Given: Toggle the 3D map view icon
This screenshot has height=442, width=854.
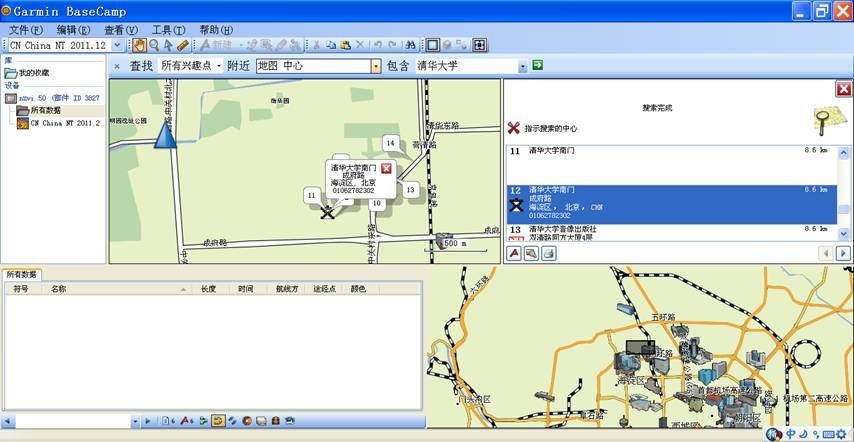Looking at the screenshot, I should pos(447,45).
